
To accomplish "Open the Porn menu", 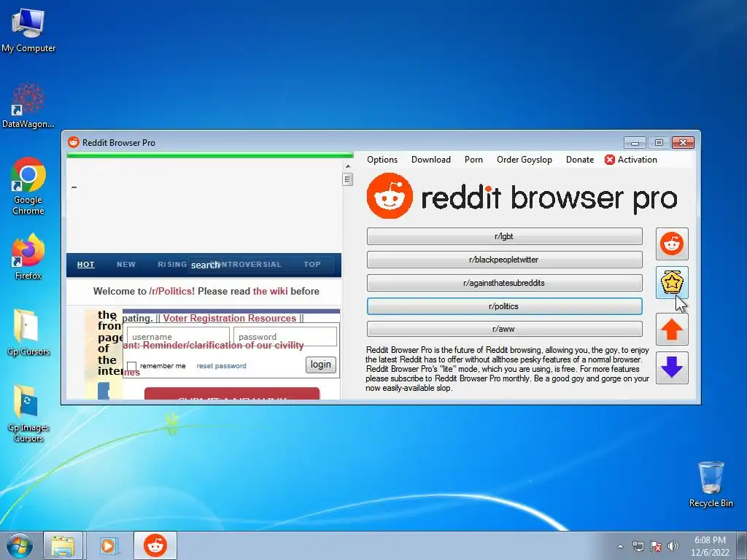I will tap(473, 160).
